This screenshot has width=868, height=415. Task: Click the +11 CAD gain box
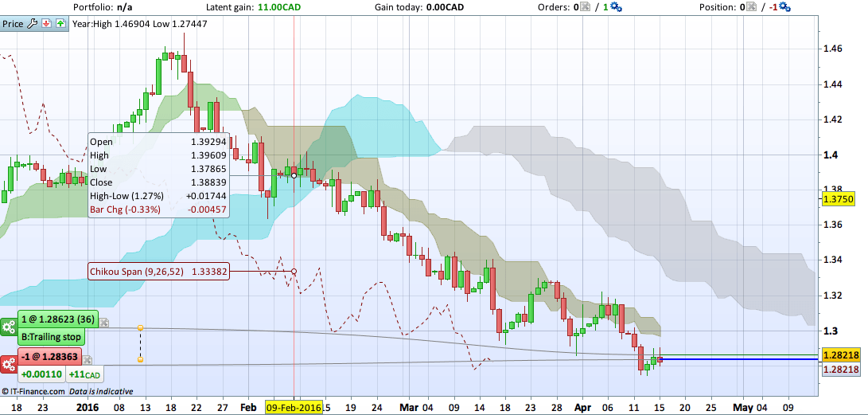click(85, 374)
